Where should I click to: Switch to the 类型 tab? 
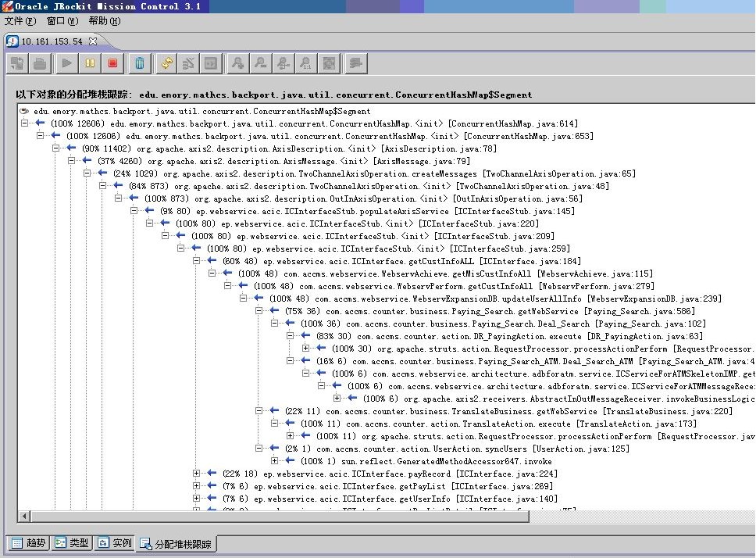[72, 543]
